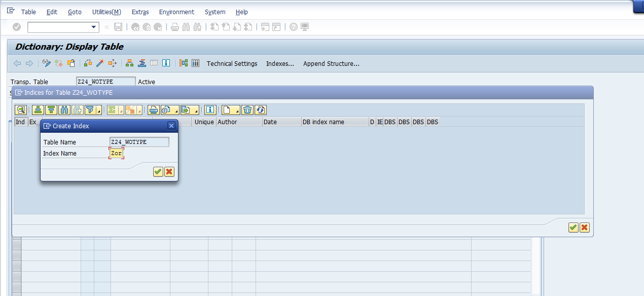644x296 pixels.
Task: Click the Display/Change pencil-glasses icon
Action: pyautogui.click(x=47, y=63)
